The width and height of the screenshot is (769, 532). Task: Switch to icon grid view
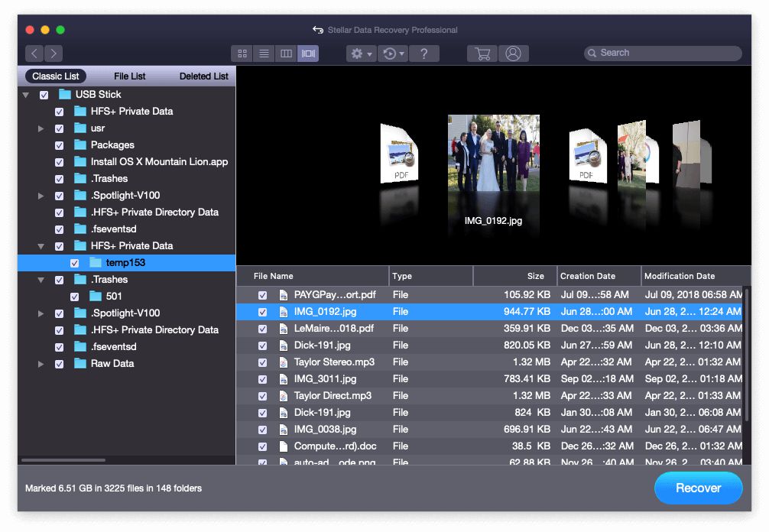pyautogui.click(x=242, y=54)
